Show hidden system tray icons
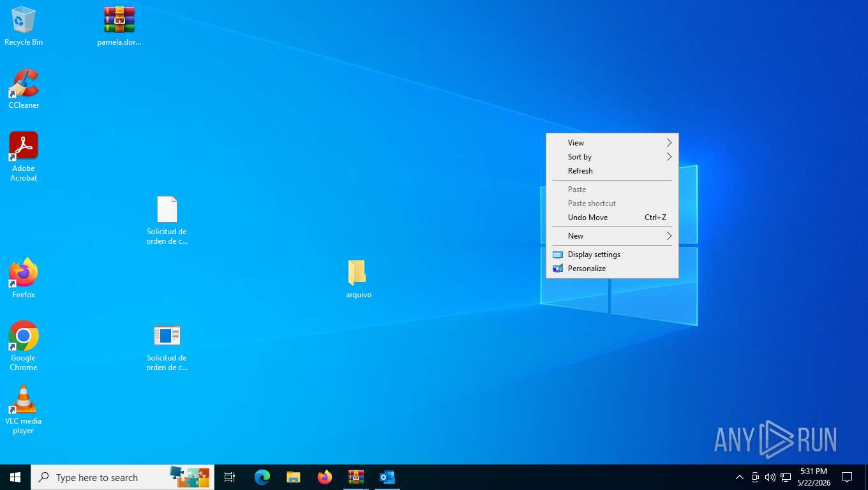 (x=740, y=477)
